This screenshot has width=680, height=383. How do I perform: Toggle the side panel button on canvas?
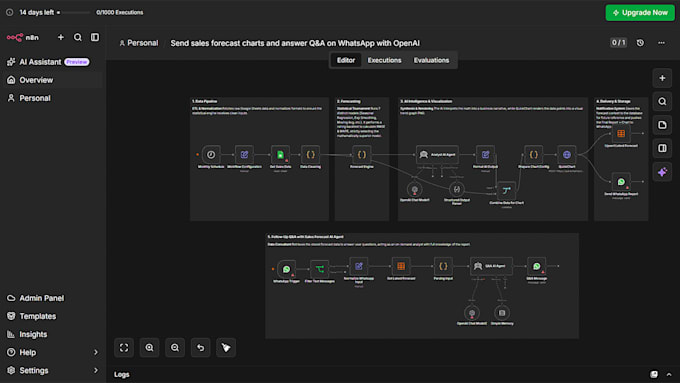(662, 148)
